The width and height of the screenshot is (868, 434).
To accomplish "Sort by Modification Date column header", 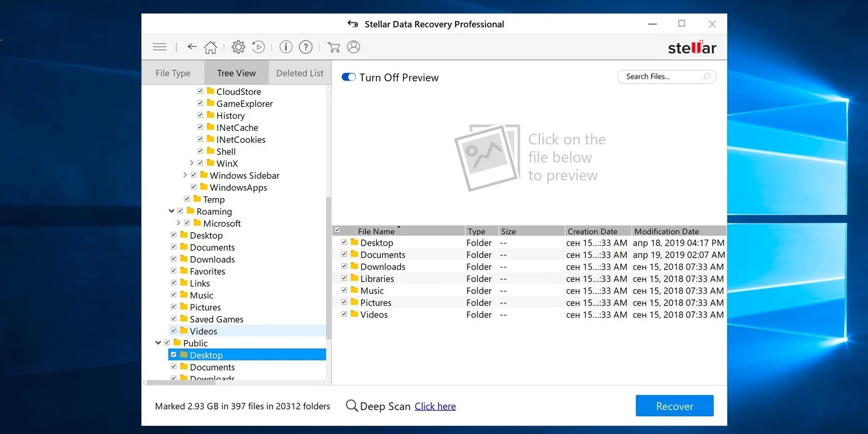I will (x=679, y=231).
